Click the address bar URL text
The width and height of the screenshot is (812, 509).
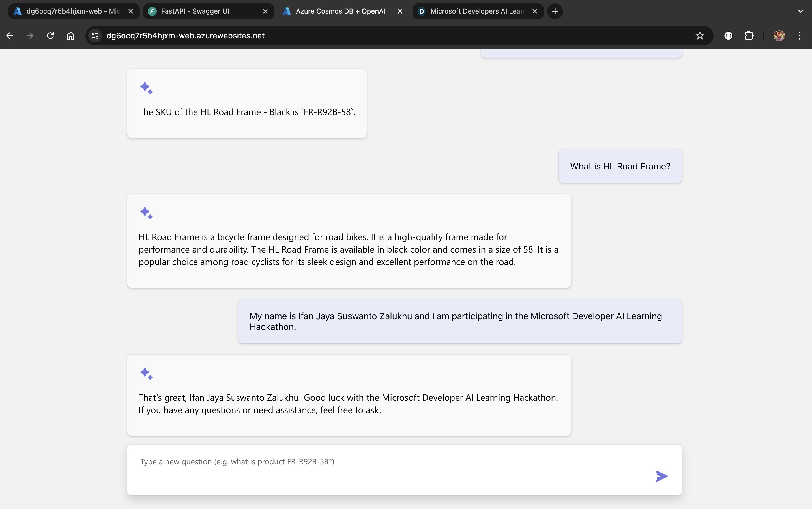tap(185, 36)
